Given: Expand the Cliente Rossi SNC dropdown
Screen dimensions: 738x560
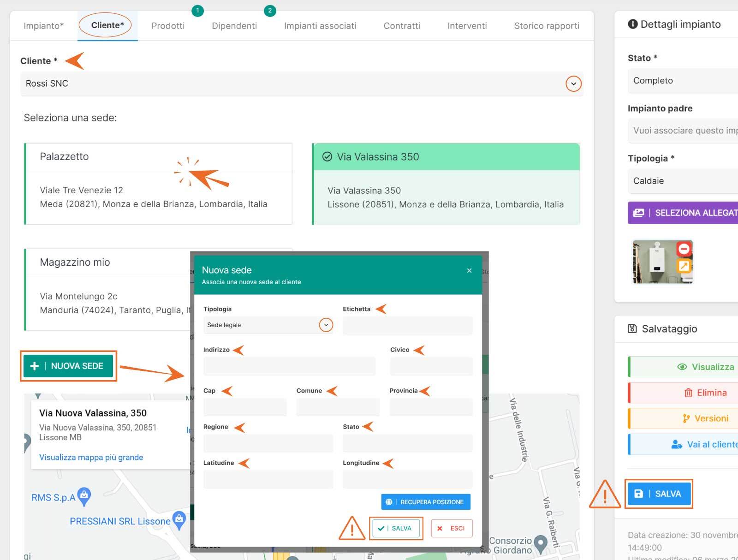Looking at the screenshot, I should click(573, 84).
